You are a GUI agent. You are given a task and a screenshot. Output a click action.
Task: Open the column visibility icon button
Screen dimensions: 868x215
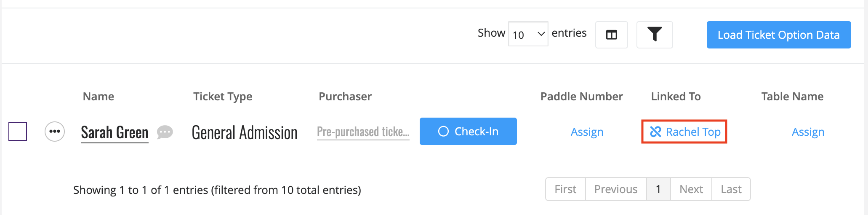pyautogui.click(x=611, y=35)
